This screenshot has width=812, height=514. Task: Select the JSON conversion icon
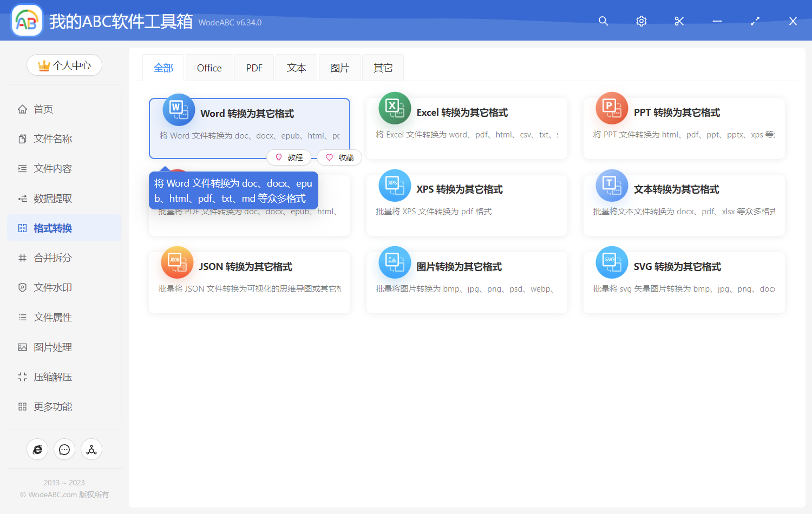coord(177,262)
